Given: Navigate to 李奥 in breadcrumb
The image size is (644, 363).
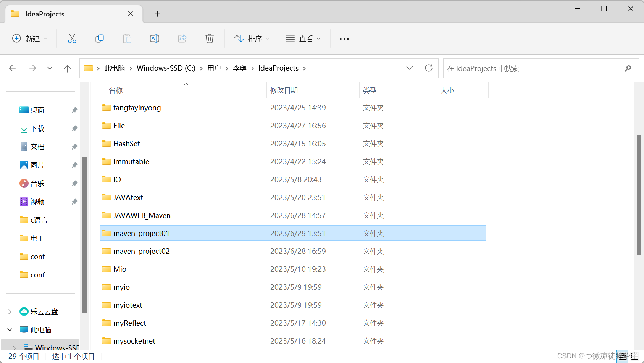Looking at the screenshot, I should coord(240,68).
